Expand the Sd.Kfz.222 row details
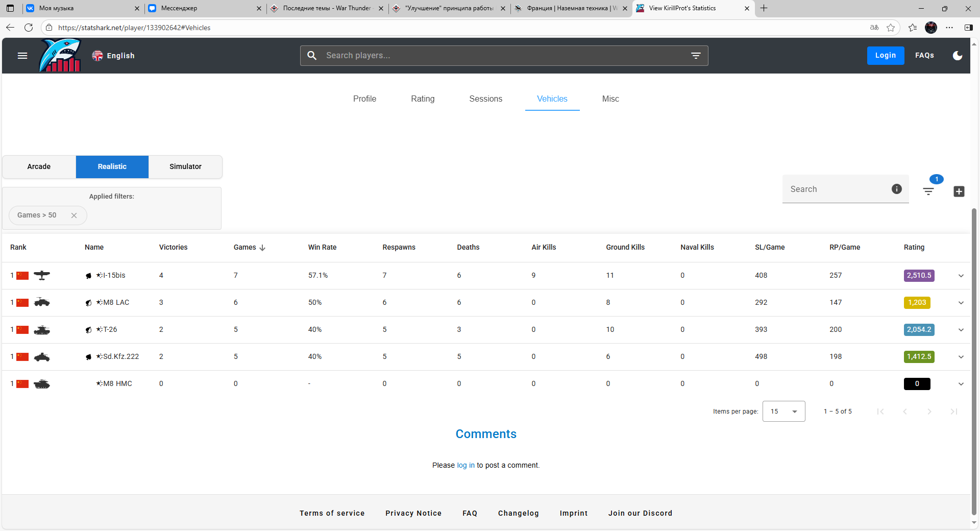Viewport: 980px width, 531px height. click(961, 357)
